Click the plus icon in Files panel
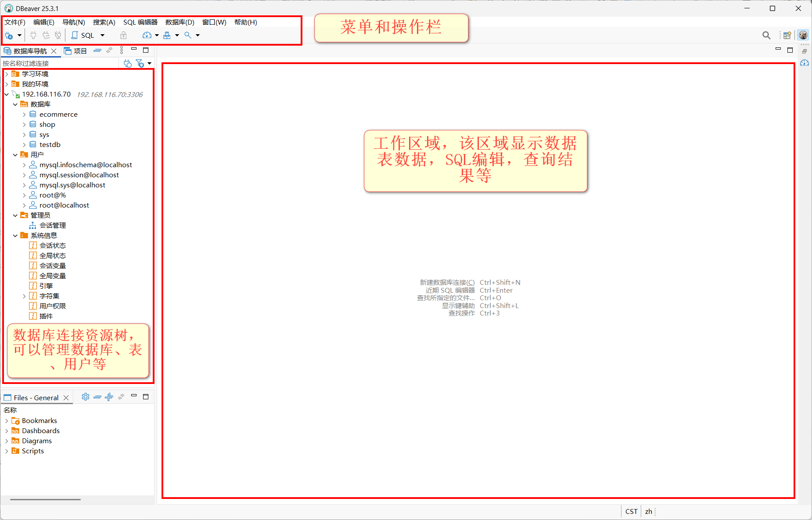812x520 pixels. click(x=109, y=397)
